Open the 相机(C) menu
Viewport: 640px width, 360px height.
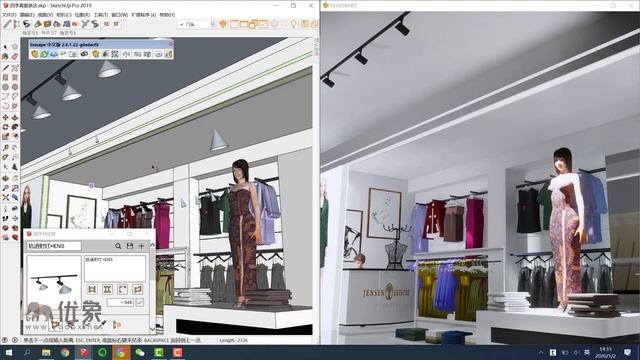click(64, 15)
